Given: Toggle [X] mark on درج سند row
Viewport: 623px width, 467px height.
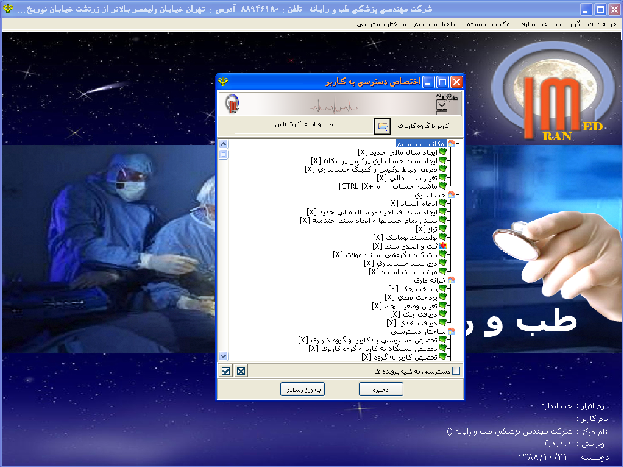Looking at the screenshot, I should pos(368,263).
